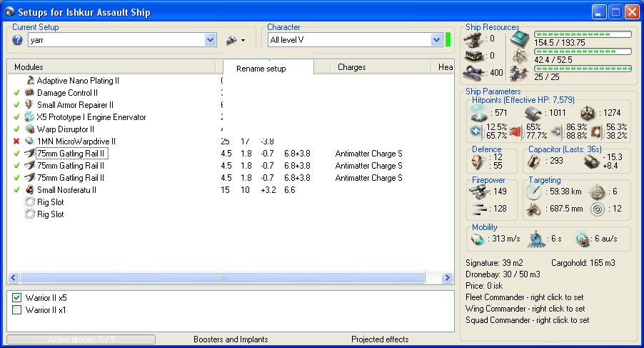Click the Active drones 5 / 5 button
The height and width of the screenshot is (348, 644).
point(81,339)
